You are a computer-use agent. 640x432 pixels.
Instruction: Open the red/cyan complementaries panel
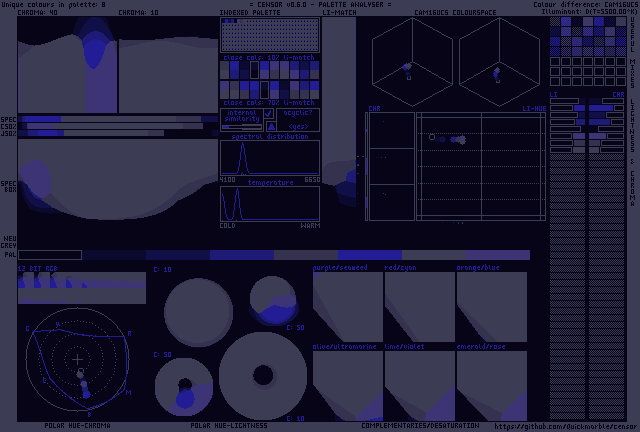419,307
